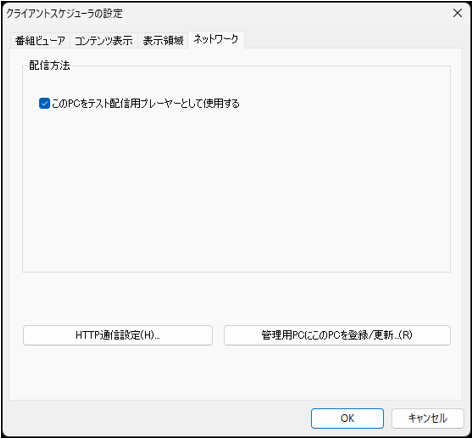Toggle the blue checkmark box in 配信方法
Screen dimensions: 473x439
tap(44, 103)
